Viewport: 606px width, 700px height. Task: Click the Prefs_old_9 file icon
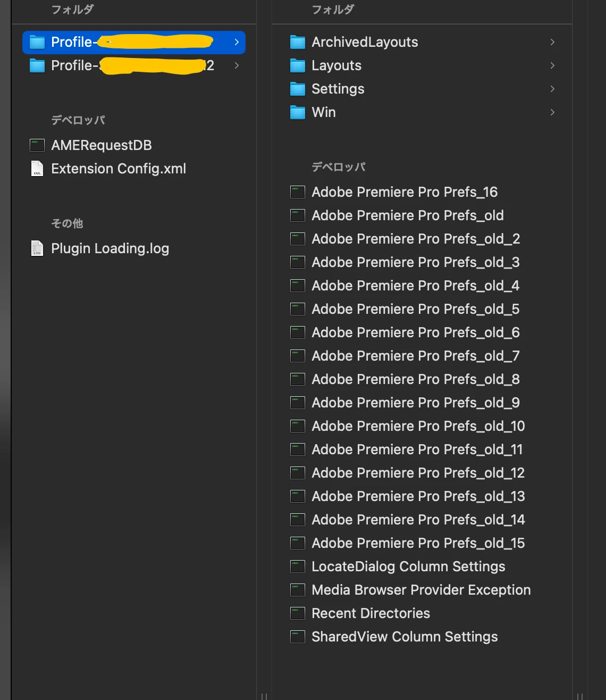[298, 403]
